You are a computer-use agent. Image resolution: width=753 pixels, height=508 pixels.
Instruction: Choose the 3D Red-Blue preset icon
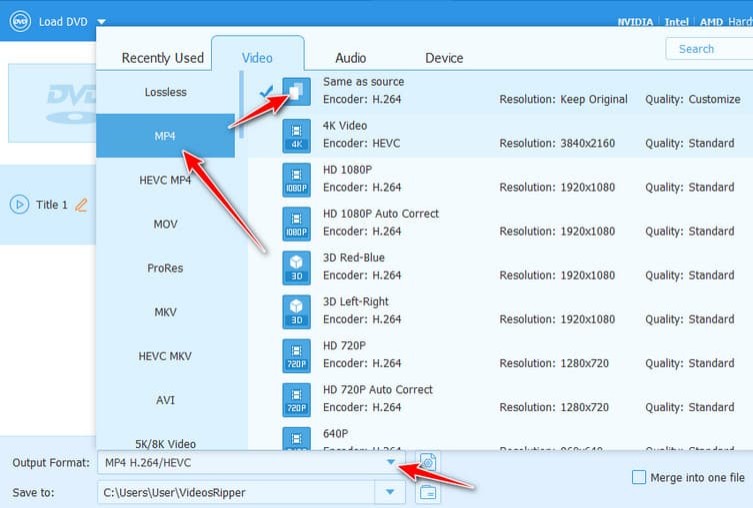(x=296, y=268)
